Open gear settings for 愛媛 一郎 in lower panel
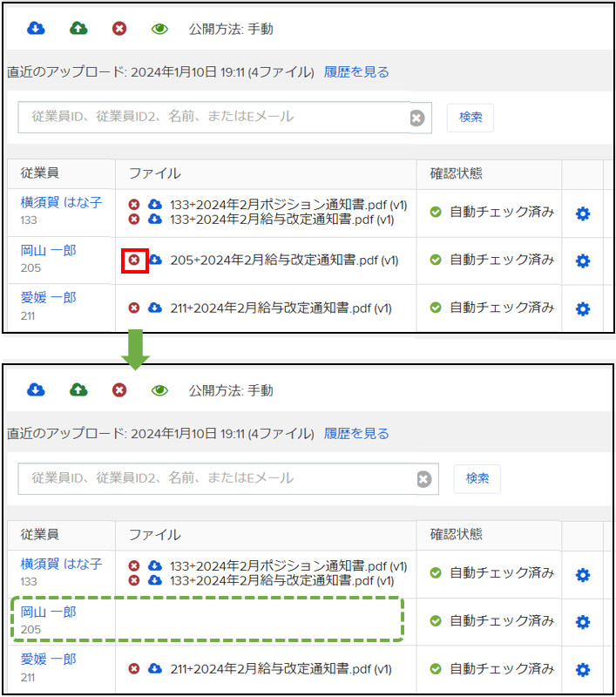Screen dimensions: 616x697 coord(583,670)
